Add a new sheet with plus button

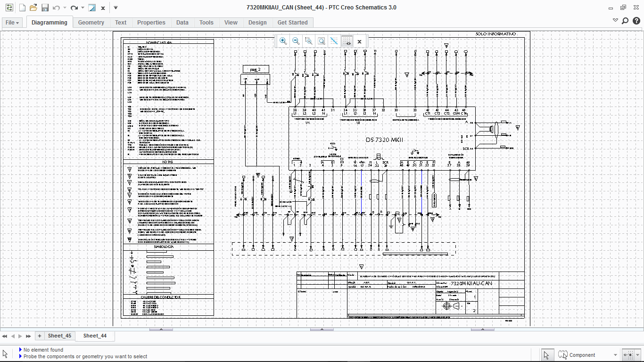point(40,336)
